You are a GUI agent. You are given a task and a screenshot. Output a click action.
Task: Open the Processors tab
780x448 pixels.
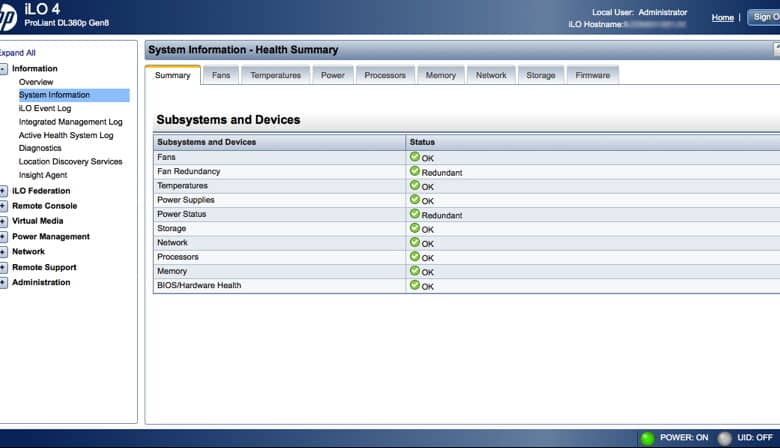pos(385,75)
